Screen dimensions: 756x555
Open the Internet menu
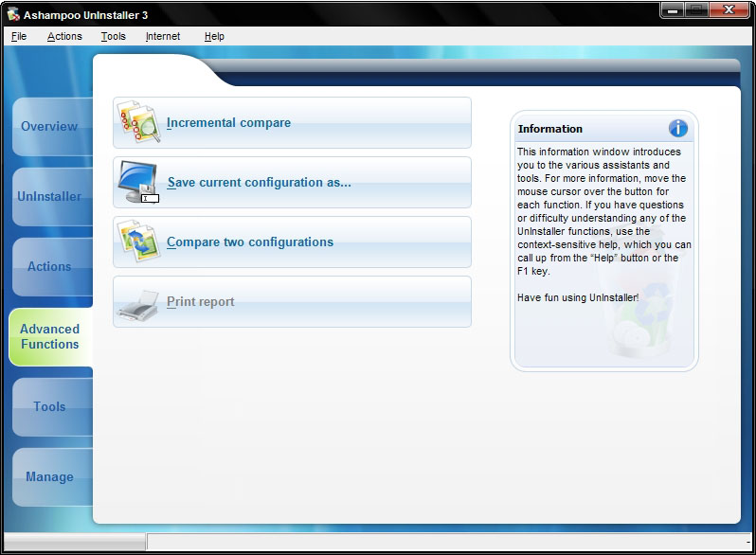point(163,36)
